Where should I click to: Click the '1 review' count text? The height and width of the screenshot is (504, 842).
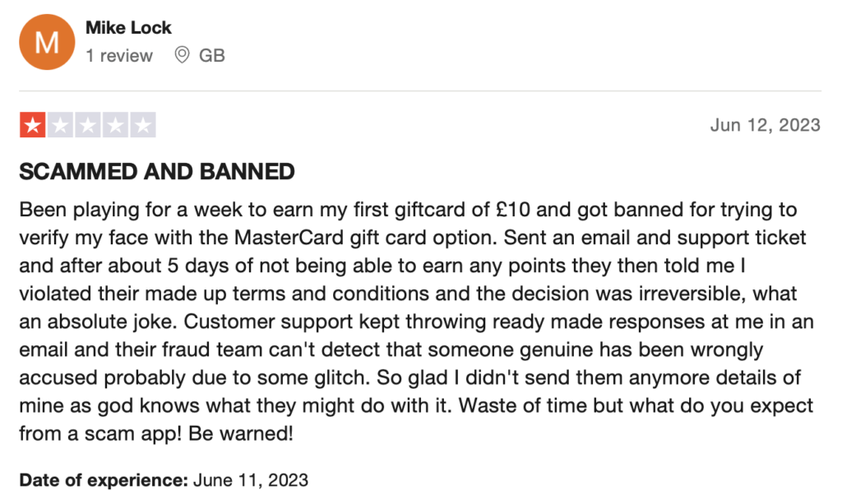[119, 55]
